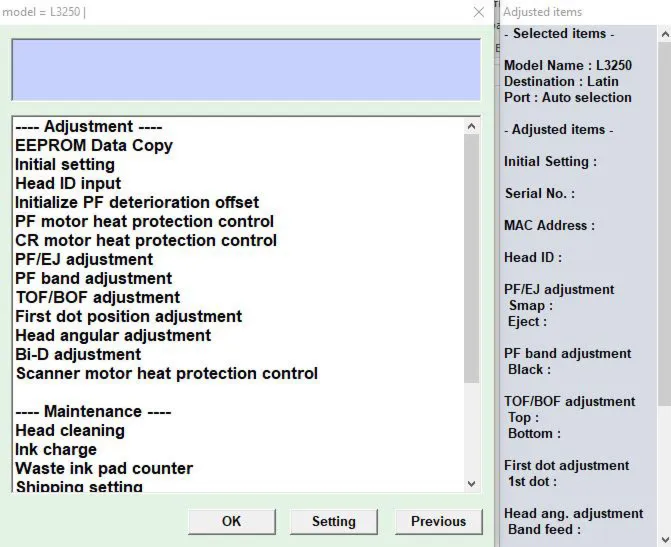Select EEPROM Data Copy in list
This screenshot has width=671, height=547.
click(94, 146)
